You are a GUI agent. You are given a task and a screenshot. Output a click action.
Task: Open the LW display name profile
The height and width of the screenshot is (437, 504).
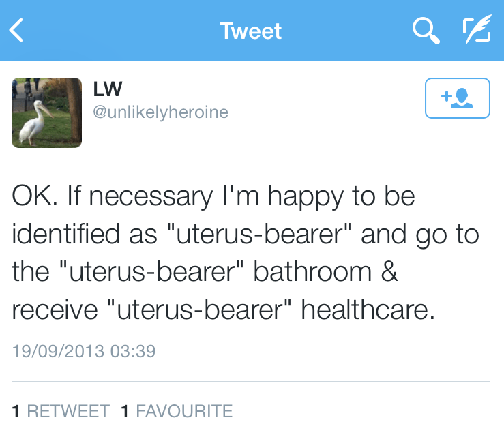click(107, 90)
